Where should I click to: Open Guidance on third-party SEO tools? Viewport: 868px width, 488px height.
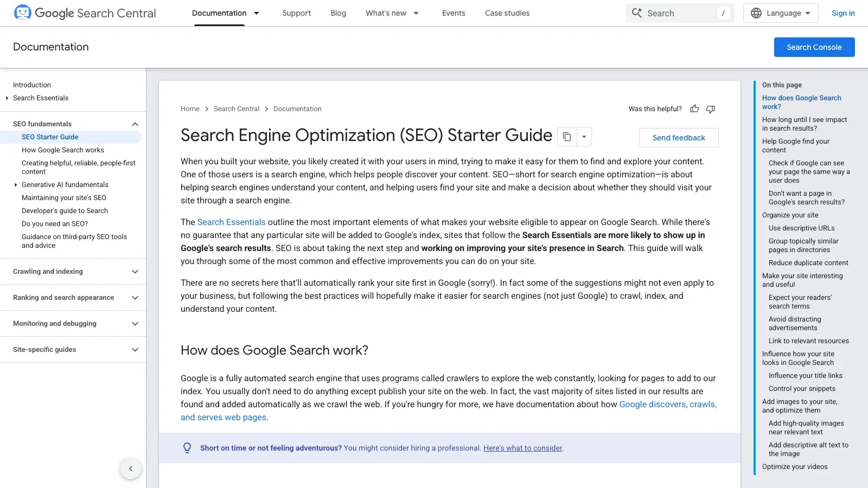(x=74, y=241)
